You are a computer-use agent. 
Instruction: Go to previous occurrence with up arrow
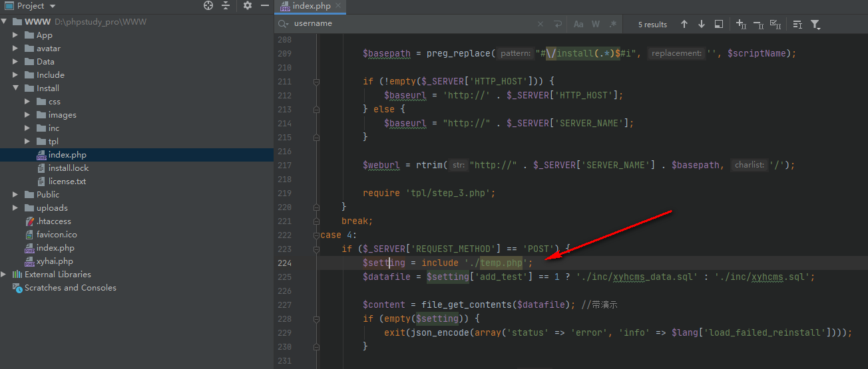point(684,24)
